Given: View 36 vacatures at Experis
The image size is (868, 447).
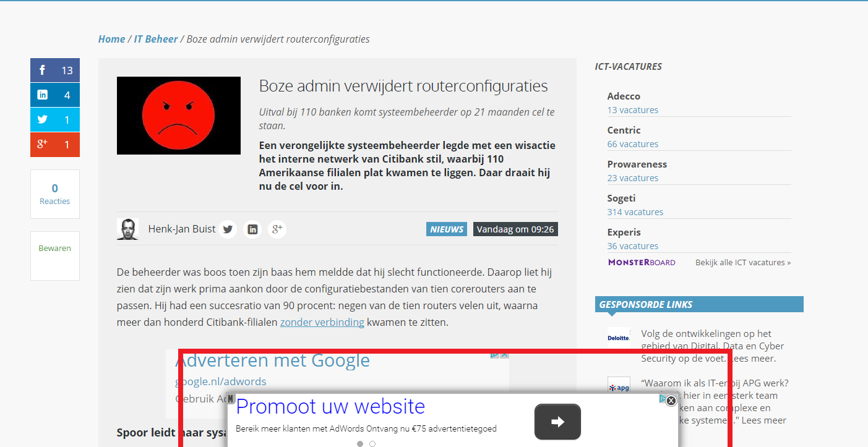Looking at the screenshot, I should click(x=633, y=246).
